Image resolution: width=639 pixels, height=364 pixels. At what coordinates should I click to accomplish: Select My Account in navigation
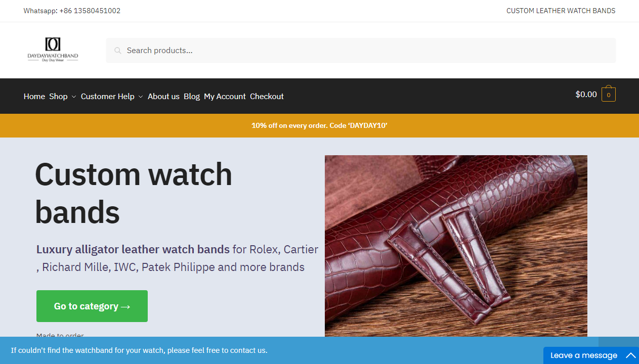tap(225, 96)
